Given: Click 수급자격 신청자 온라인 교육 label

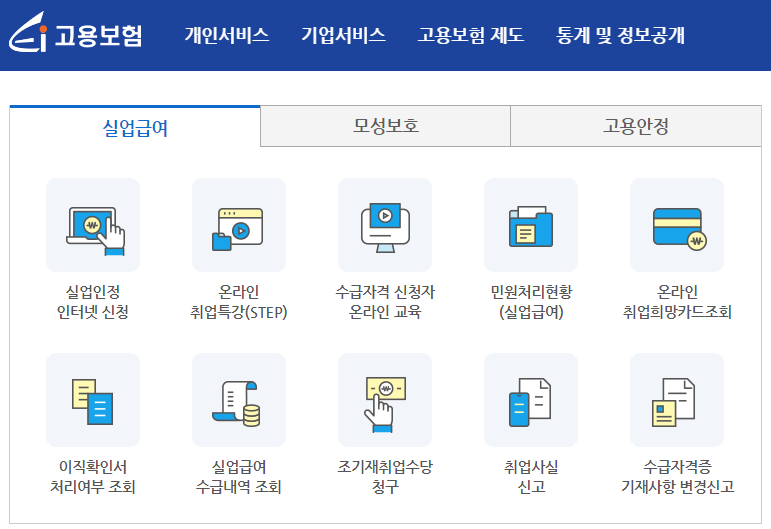Looking at the screenshot, I should pyautogui.click(x=385, y=302).
